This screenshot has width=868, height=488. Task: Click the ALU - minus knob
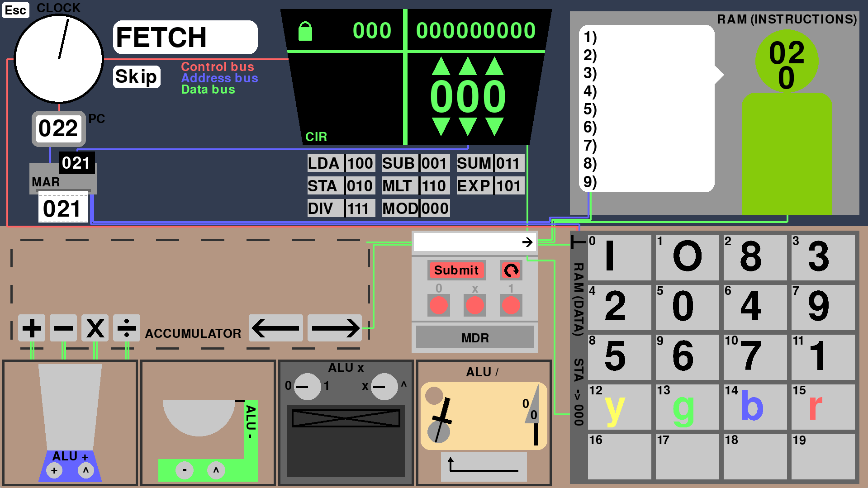(x=185, y=470)
